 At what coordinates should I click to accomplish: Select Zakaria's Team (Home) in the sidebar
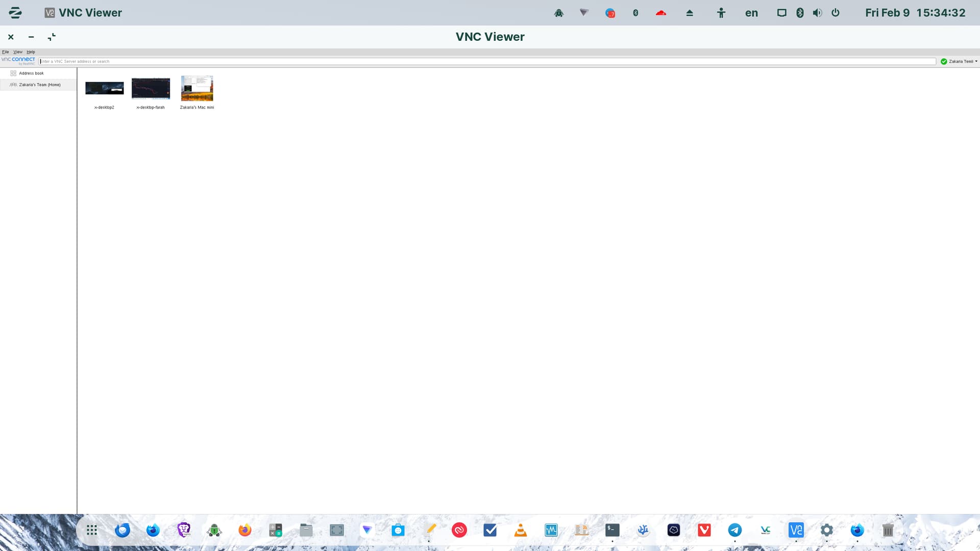[x=38, y=85]
